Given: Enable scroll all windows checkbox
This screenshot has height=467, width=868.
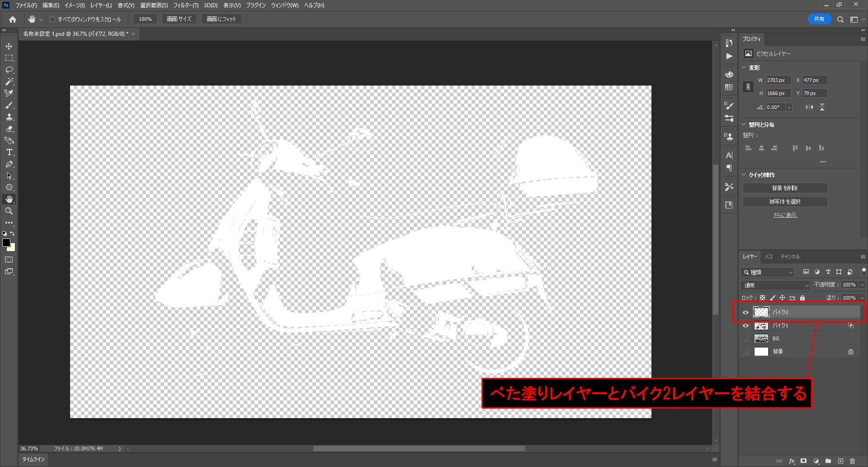Looking at the screenshot, I should [52, 19].
